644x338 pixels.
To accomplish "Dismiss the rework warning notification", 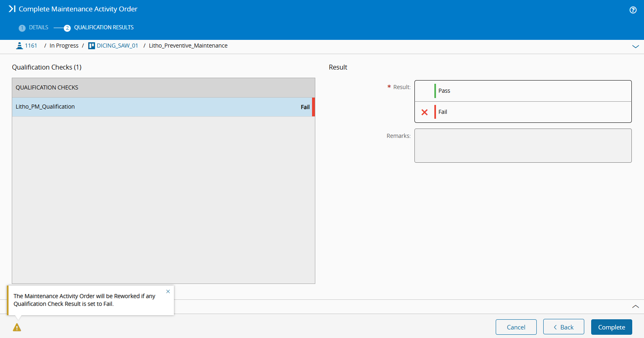I will [168, 291].
